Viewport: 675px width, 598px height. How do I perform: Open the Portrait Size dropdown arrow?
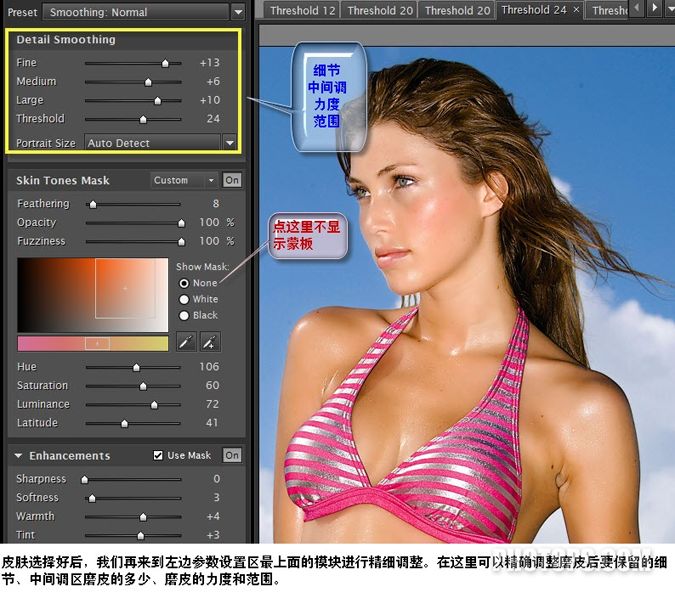[230, 143]
